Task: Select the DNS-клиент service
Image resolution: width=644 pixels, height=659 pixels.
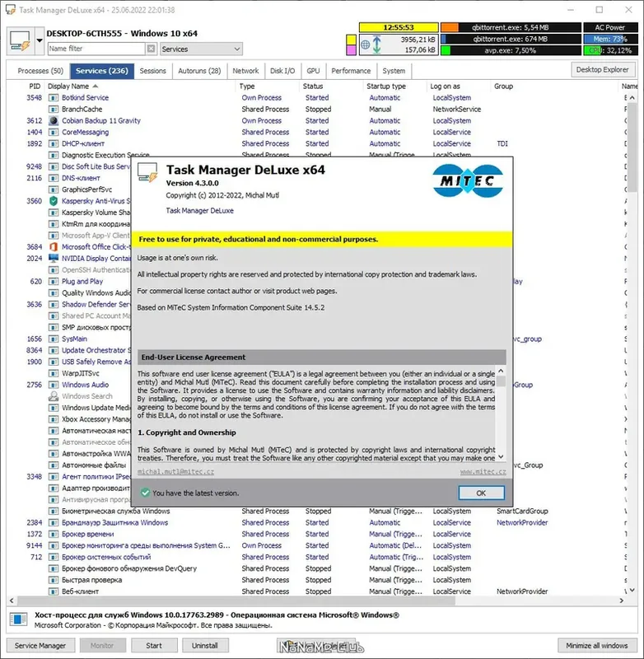Action: 81,178
